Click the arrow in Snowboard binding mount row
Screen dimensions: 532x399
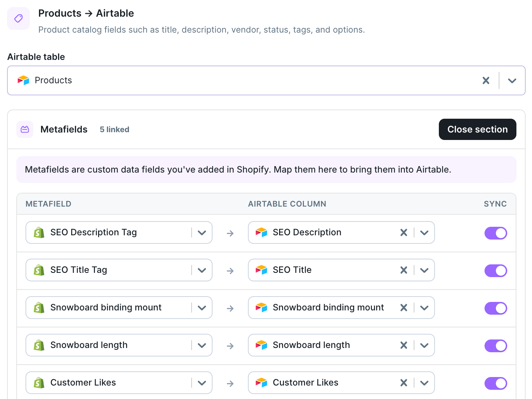230,308
